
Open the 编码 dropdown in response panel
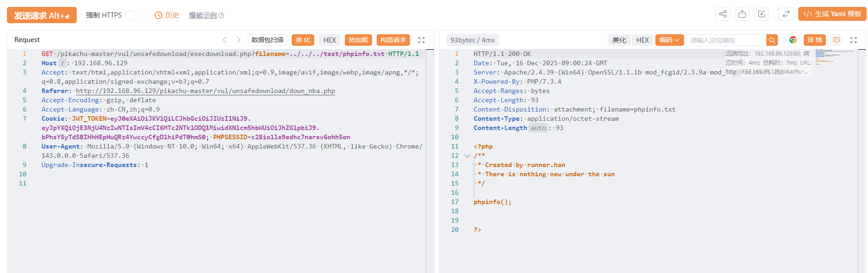coord(669,40)
